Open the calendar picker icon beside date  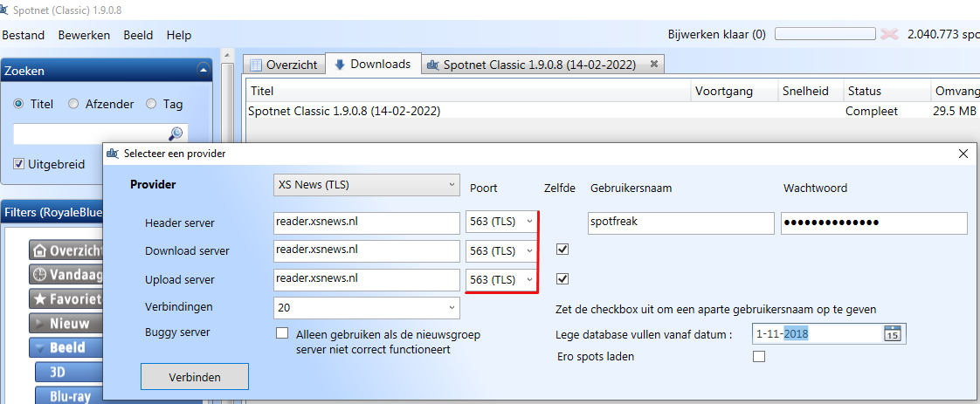click(892, 334)
